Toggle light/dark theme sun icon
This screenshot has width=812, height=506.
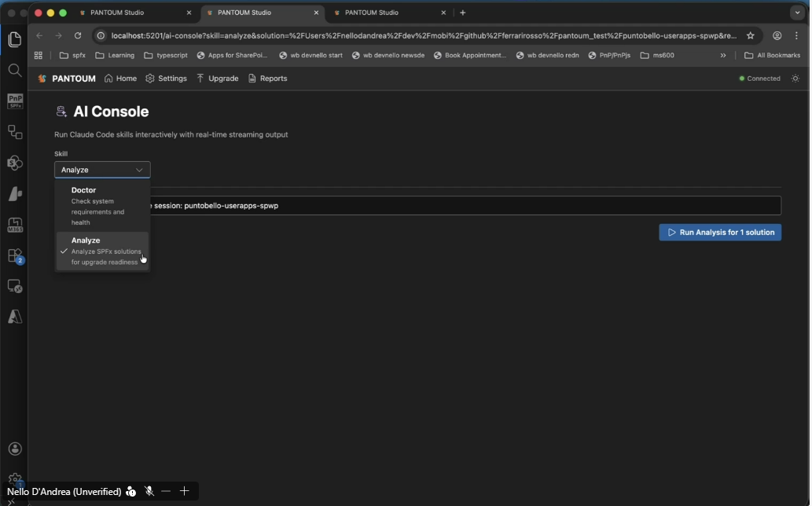point(795,79)
